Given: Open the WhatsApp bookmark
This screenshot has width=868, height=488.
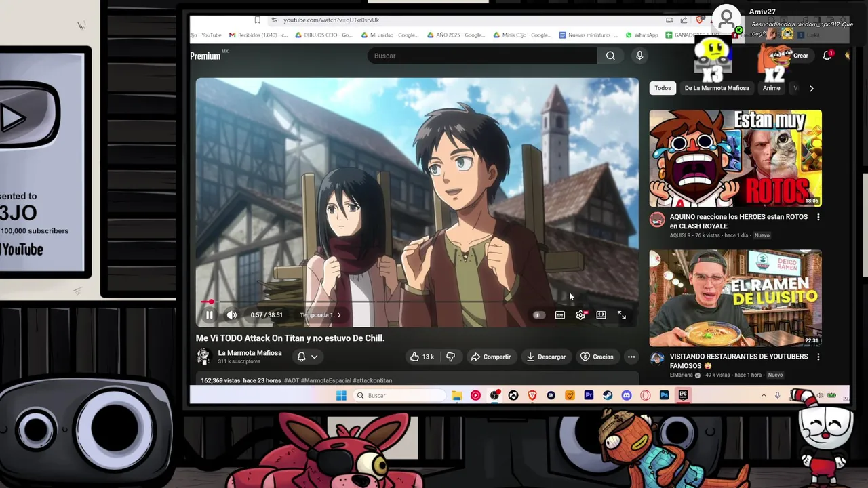Looking at the screenshot, I should [x=642, y=35].
